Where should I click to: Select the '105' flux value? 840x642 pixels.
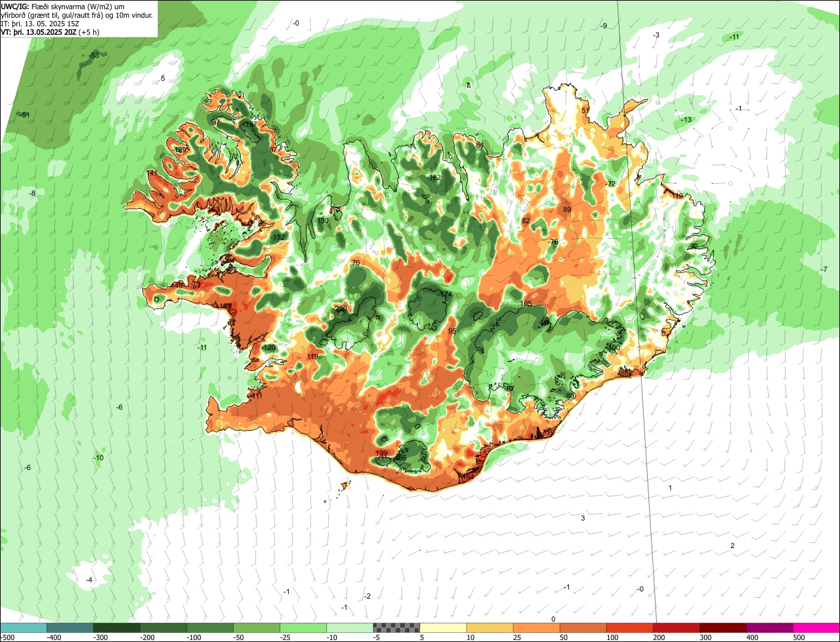(526, 303)
